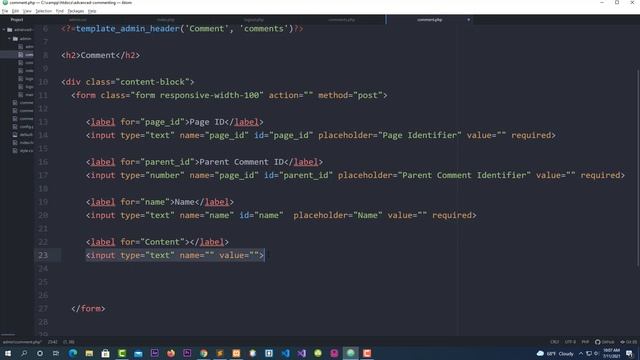The image size is (640, 360).
Task: Open the Edit menu
Action: (15, 11)
